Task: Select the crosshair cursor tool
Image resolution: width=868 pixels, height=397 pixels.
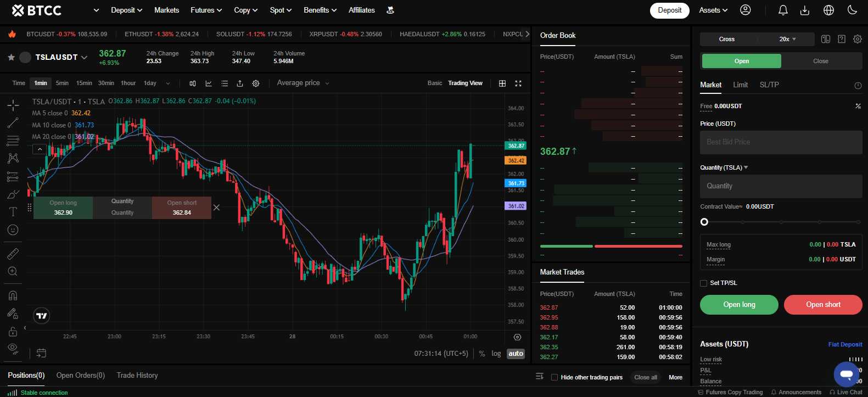Action: [x=13, y=105]
